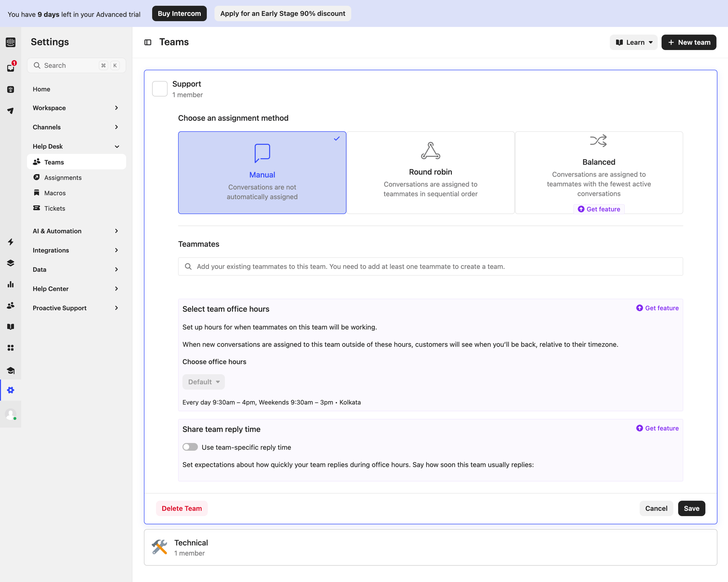Click the New team button

tap(689, 42)
